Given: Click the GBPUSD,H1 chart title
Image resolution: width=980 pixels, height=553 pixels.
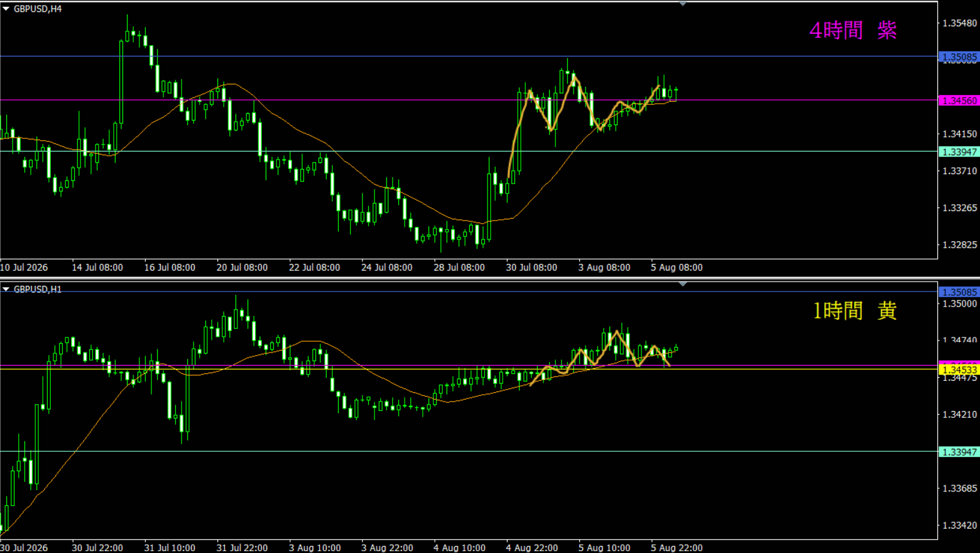Looking at the screenshot, I should pos(38,289).
